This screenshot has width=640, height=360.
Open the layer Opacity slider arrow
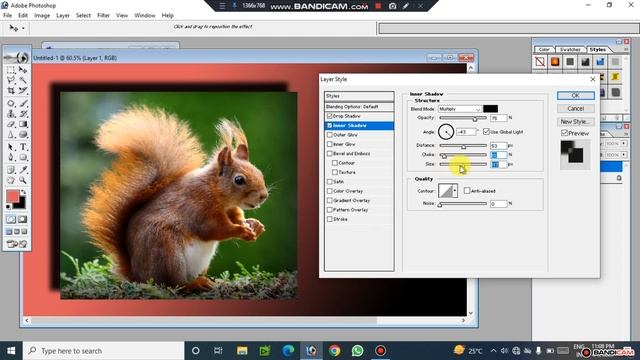pos(624,143)
